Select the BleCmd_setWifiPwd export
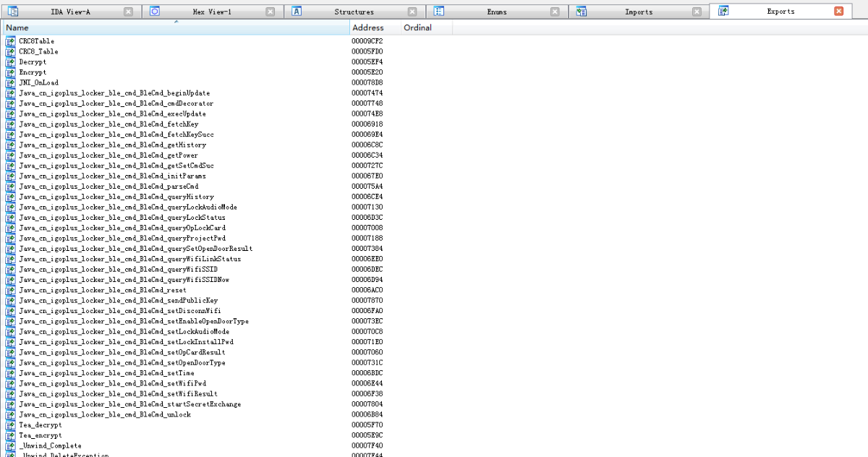The image size is (868, 457). pyautogui.click(x=113, y=383)
